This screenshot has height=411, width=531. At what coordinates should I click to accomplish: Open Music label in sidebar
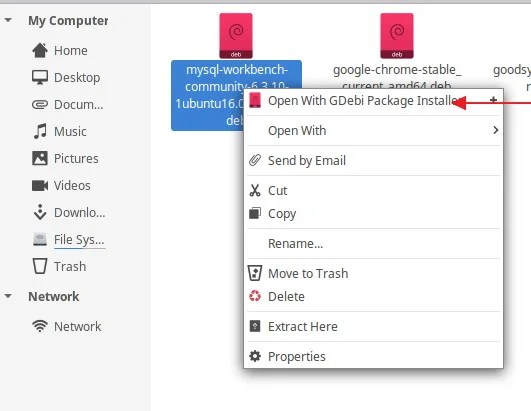pos(70,131)
